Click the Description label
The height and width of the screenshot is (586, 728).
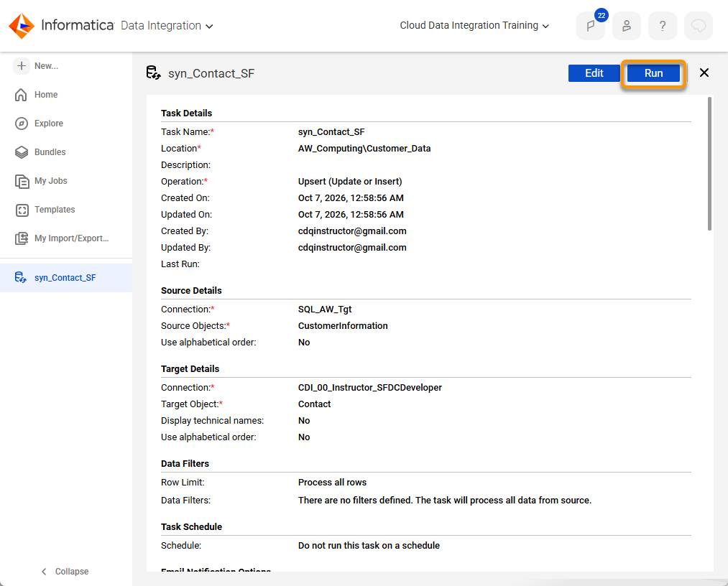click(185, 165)
